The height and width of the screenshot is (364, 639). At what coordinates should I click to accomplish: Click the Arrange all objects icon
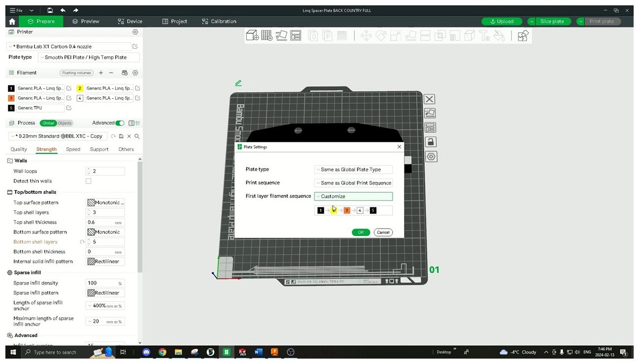pyautogui.click(x=295, y=35)
